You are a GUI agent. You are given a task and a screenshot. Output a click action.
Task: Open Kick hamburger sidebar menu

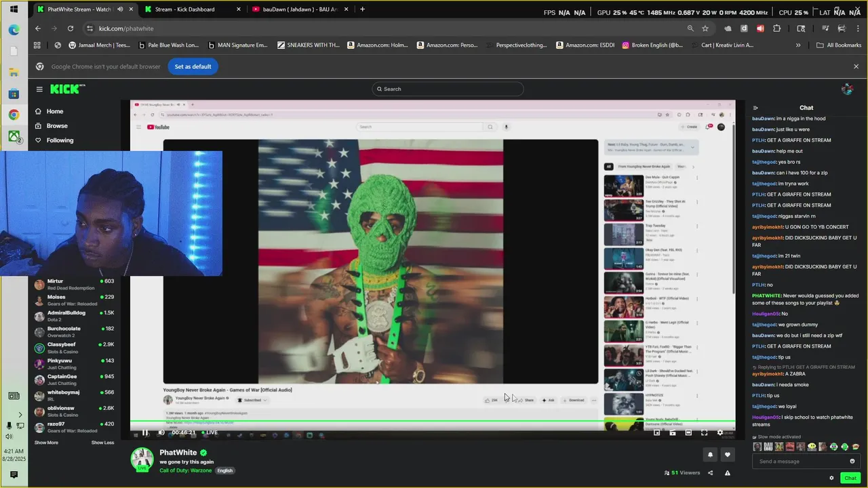(x=39, y=89)
